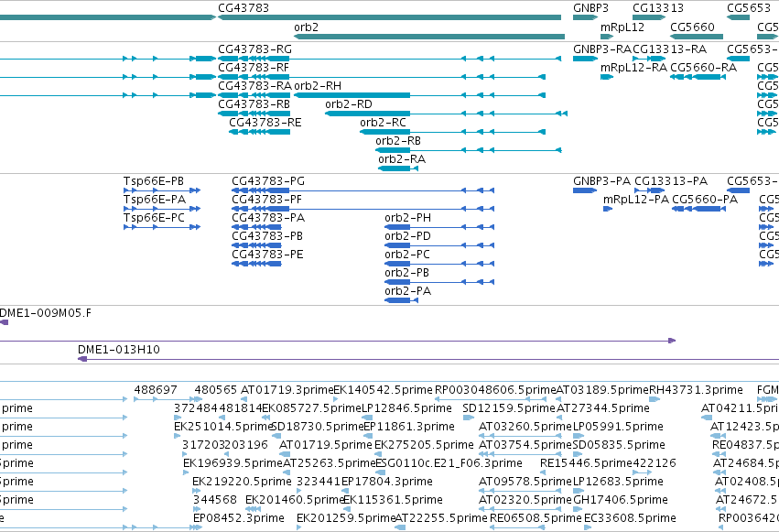Click transcript orb2-RD
This screenshot has height=532, width=779.
tap(349, 104)
